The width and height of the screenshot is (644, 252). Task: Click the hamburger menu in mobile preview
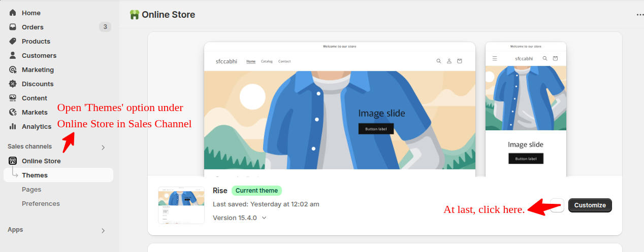click(x=495, y=58)
